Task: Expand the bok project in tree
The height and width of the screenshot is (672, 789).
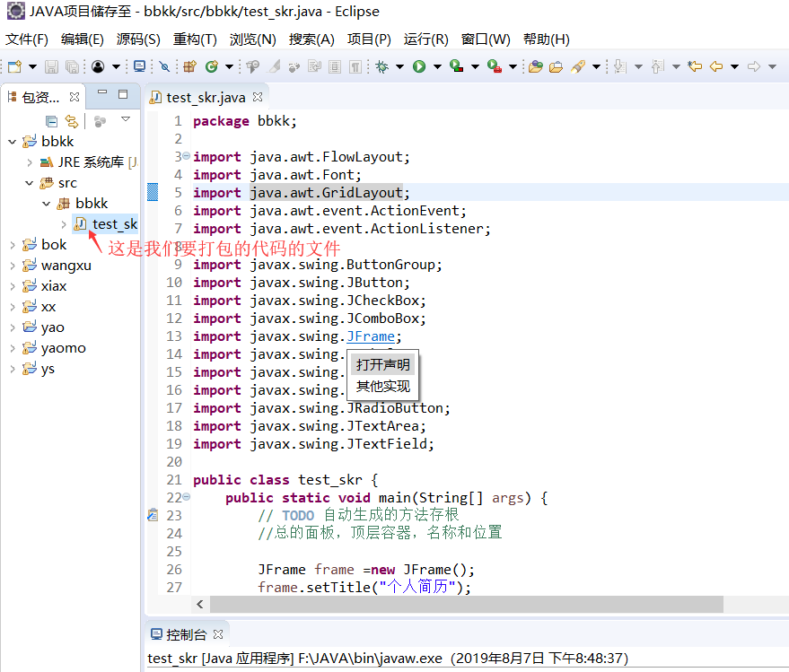Action: point(12,245)
